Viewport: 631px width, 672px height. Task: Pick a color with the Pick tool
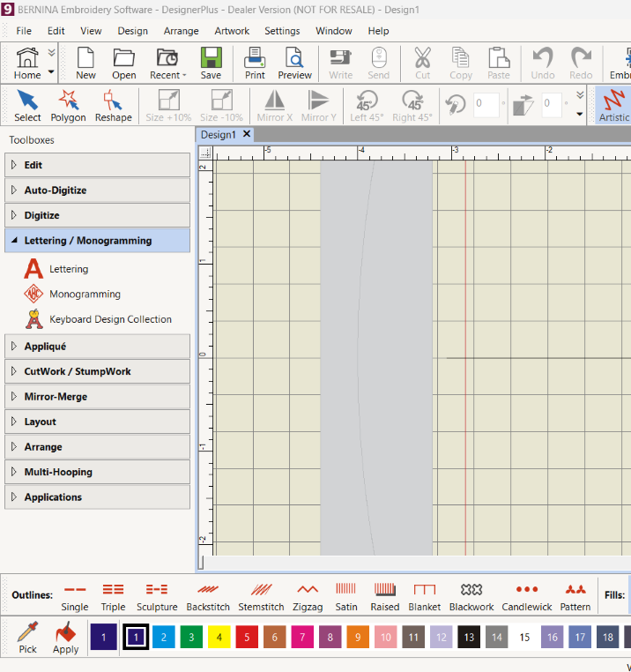coord(27,637)
